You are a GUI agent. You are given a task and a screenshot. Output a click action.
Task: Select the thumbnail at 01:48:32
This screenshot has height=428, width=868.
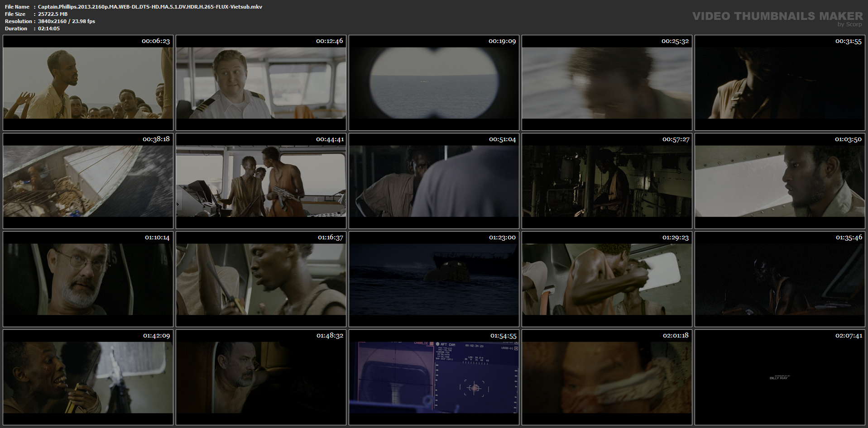(261, 377)
